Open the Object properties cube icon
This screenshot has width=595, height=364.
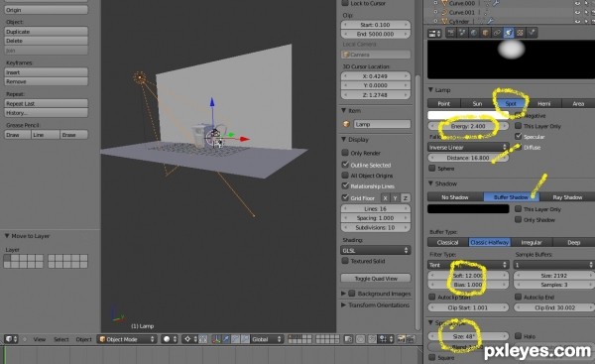pos(485,33)
